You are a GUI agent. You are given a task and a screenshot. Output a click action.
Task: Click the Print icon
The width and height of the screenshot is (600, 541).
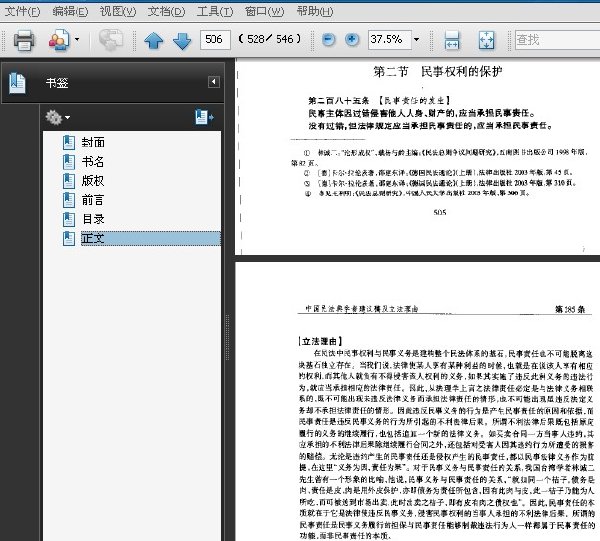click(24, 40)
